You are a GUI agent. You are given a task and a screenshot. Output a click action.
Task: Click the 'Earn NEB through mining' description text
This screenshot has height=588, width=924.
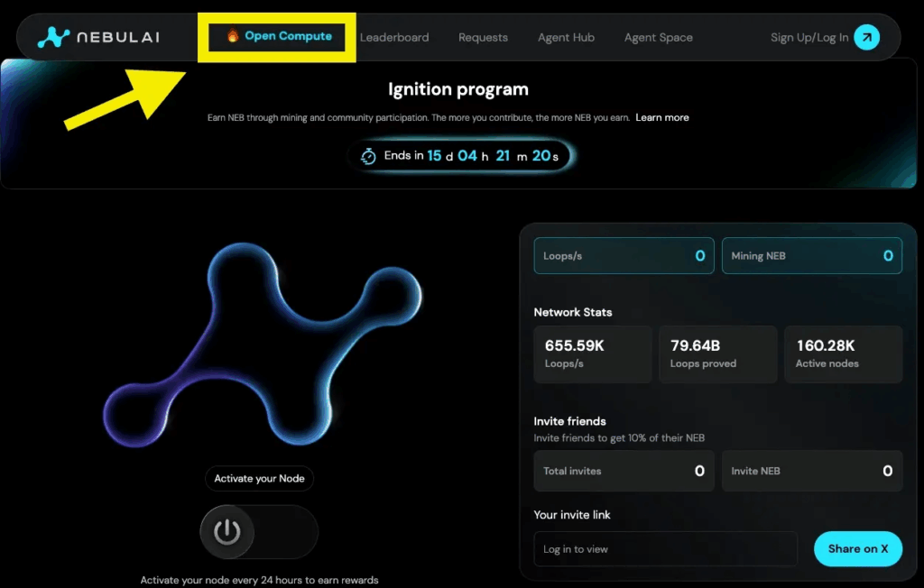point(419,118)
